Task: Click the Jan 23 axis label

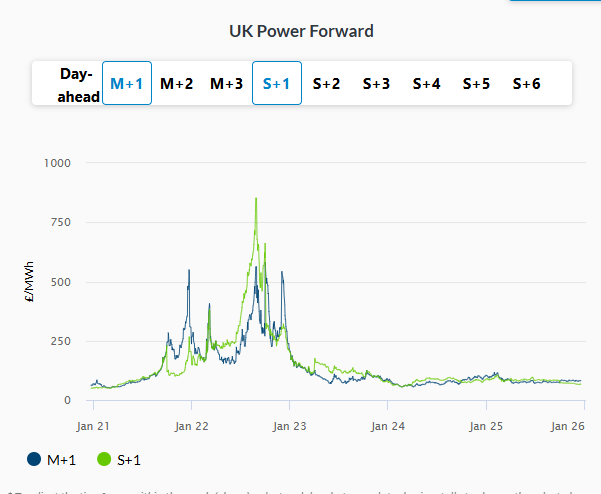Action: click(289, 425)
